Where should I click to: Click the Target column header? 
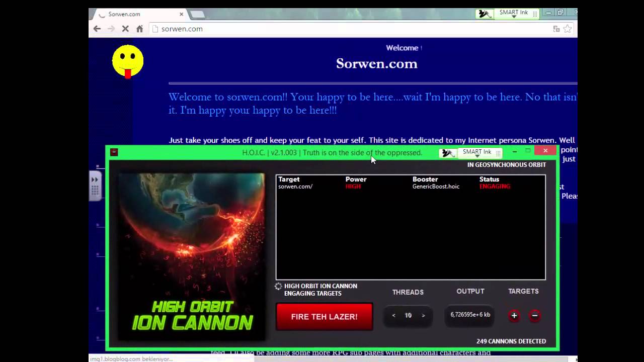[x=289, y=179]
